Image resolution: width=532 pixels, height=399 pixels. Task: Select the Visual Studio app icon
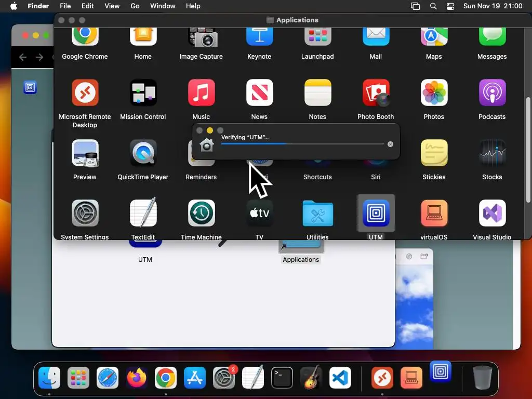point(492,213)
